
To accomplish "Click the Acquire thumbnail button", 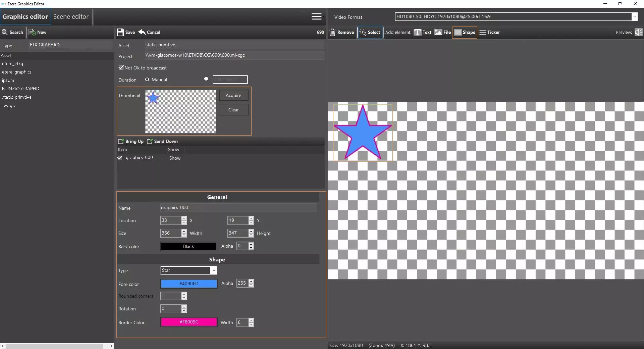I will (x=233, y=95).
